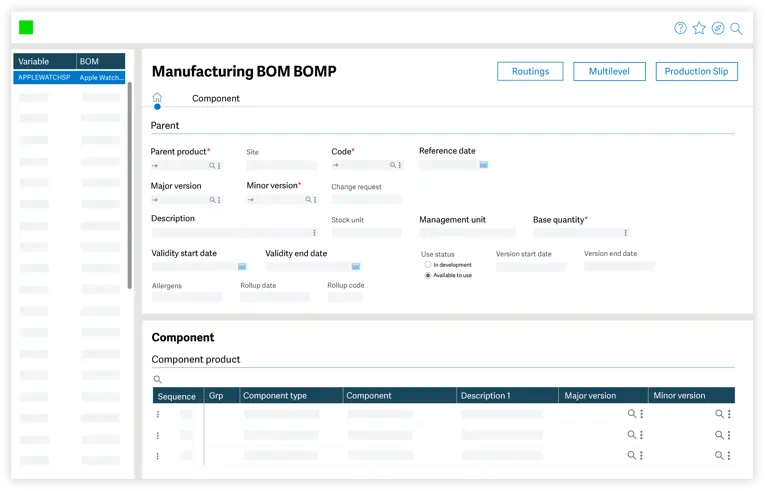The width and height of the screenshot is (765, 491).
Task: Select the Available to use radio button
Action: [428, 275]
